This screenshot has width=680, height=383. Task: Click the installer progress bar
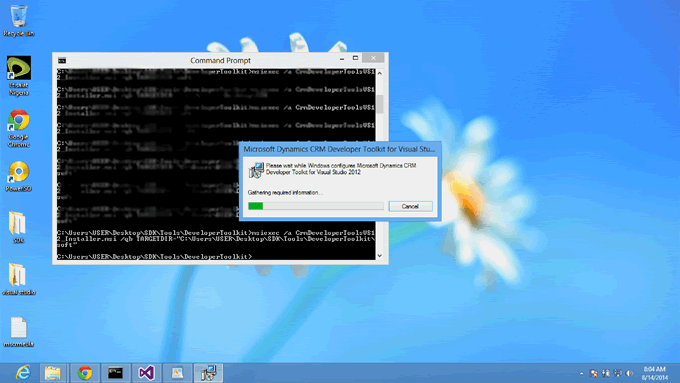click(x=316, y=206)
